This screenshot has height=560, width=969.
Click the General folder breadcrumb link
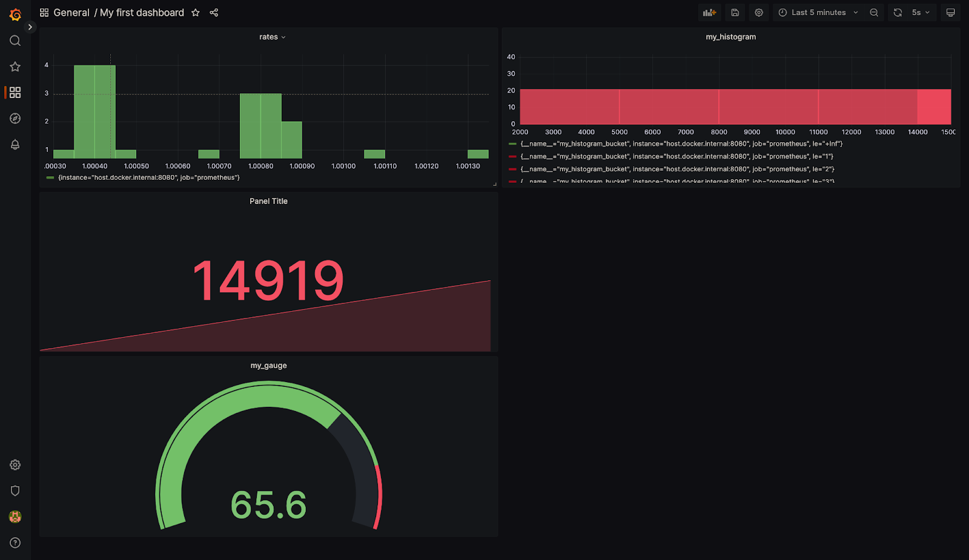click(71, 13)
